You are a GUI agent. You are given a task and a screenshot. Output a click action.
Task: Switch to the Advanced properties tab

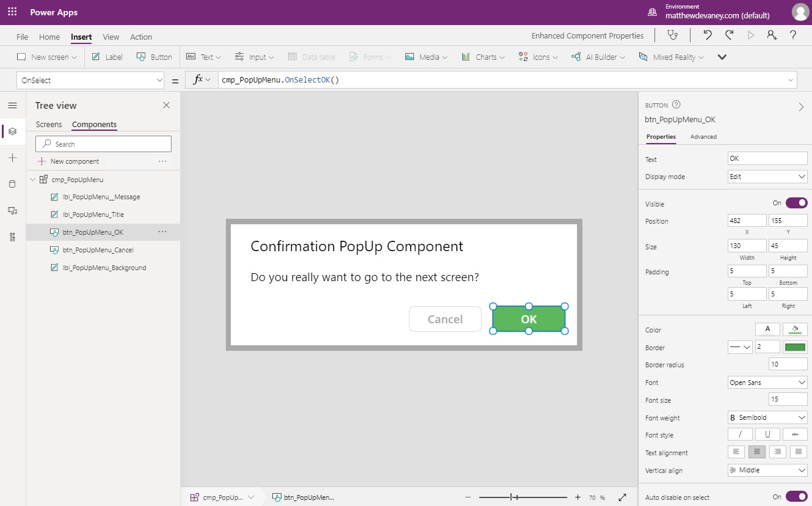pos(703,136)
